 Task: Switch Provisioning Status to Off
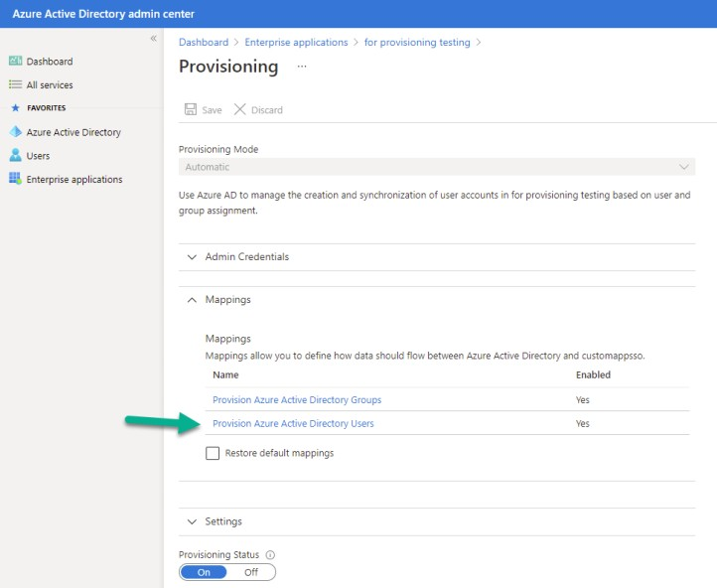point(251,572)
